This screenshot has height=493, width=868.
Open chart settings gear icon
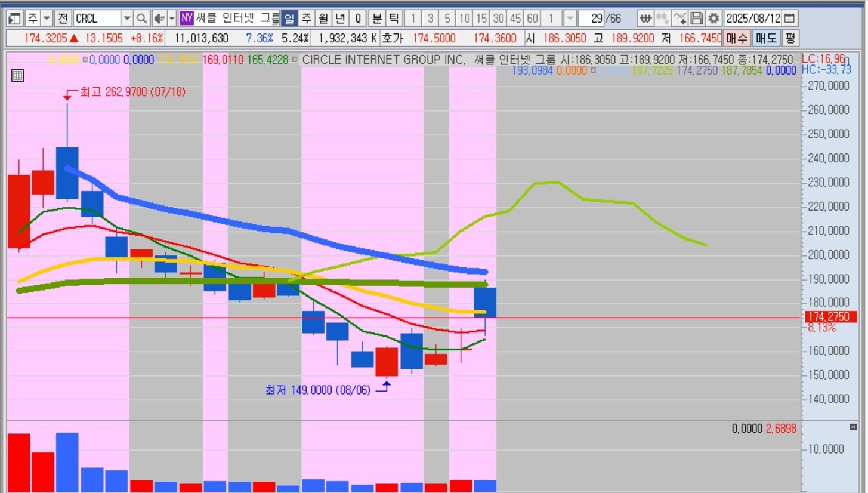tap(713, 19)
